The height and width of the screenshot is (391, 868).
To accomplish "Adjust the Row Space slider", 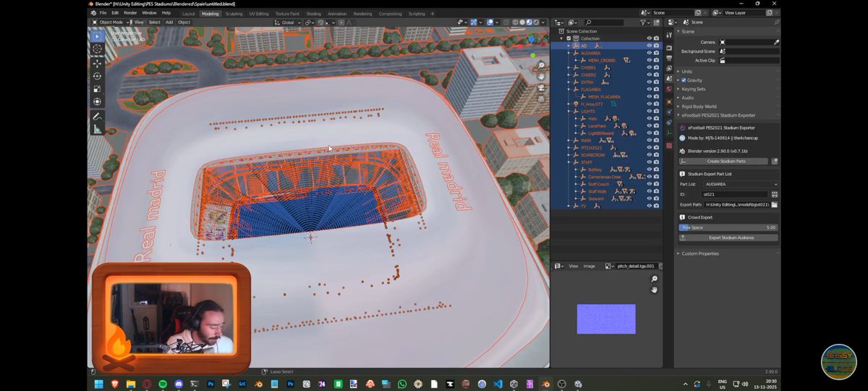I will [729, 227].
